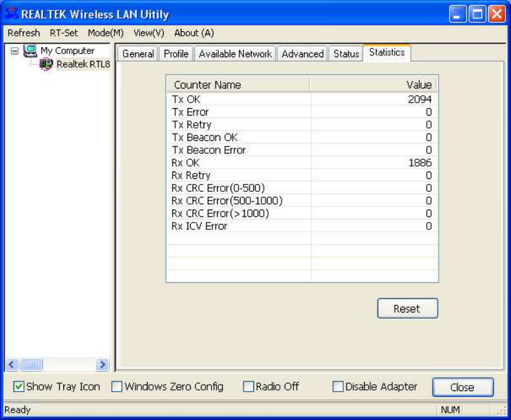Switch to the Available Network tab

235,53
